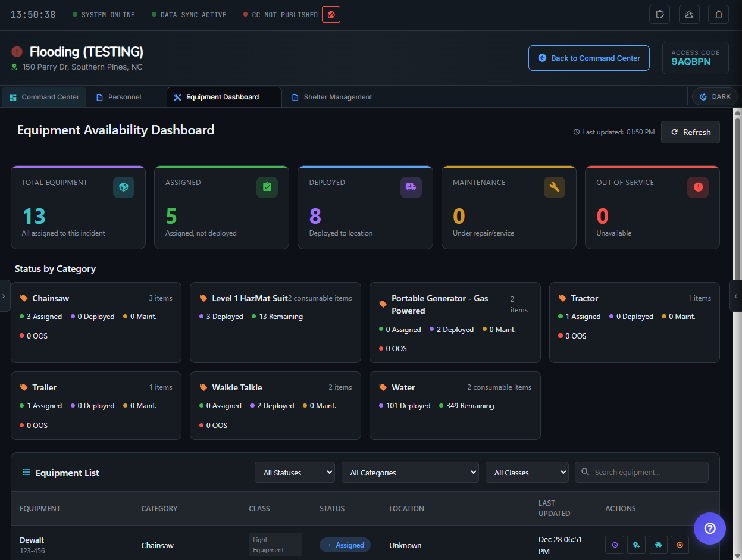Open the All Classes dropdown

coord(527,472)
